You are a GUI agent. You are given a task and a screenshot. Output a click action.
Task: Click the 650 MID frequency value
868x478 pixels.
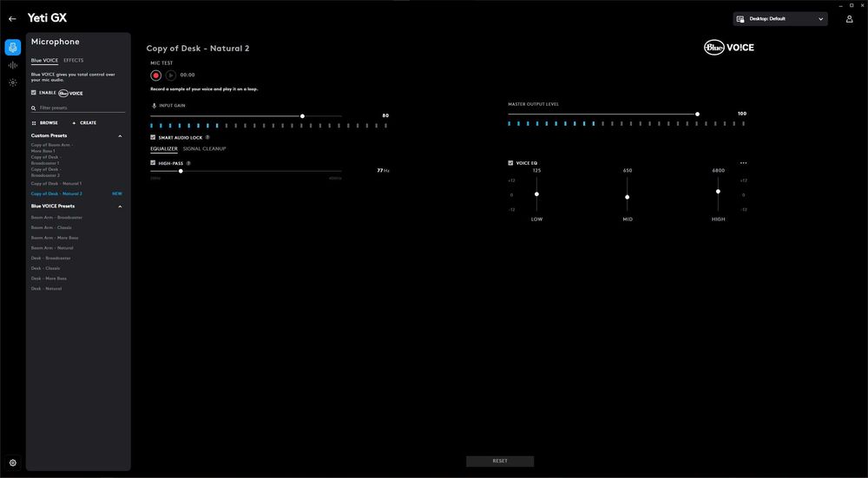(x=628, y=171)
